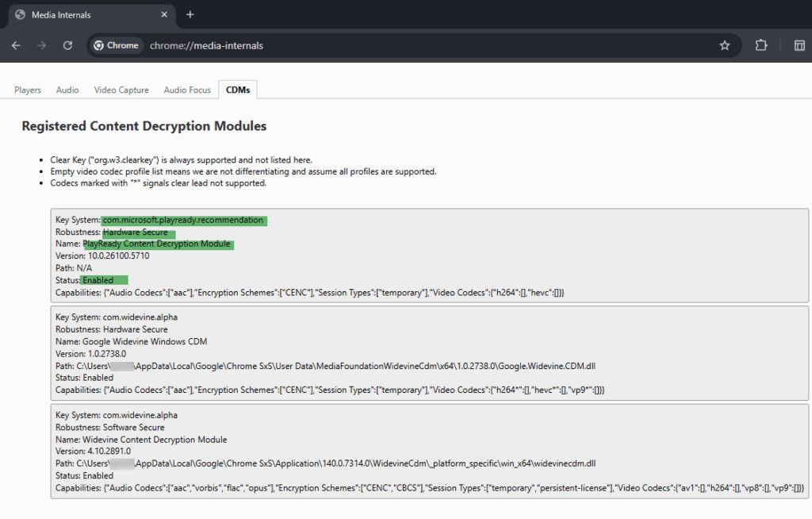Bookmark this page with the star icon

click(x=724, y=45)
